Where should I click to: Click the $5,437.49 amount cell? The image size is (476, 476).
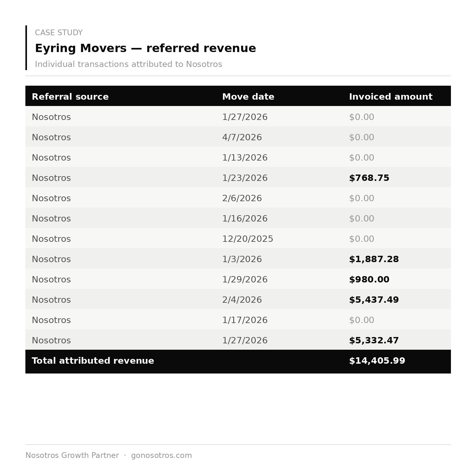click(x=374, y=300)
